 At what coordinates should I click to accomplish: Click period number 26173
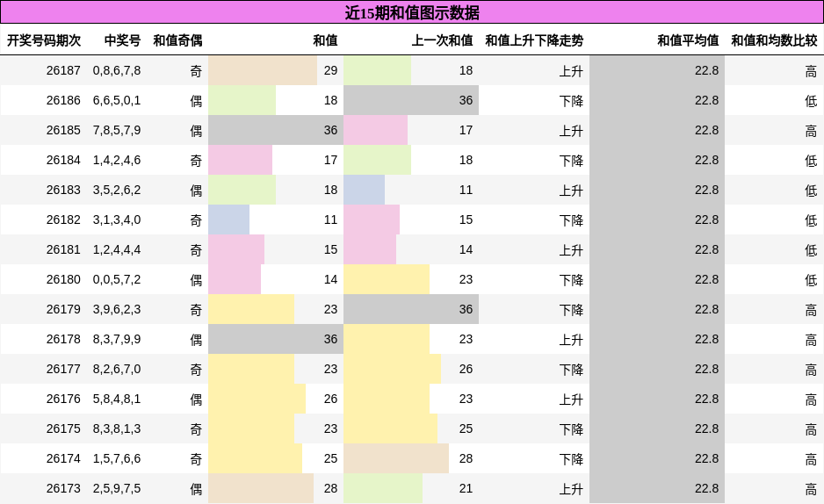[x=63, y=488]
